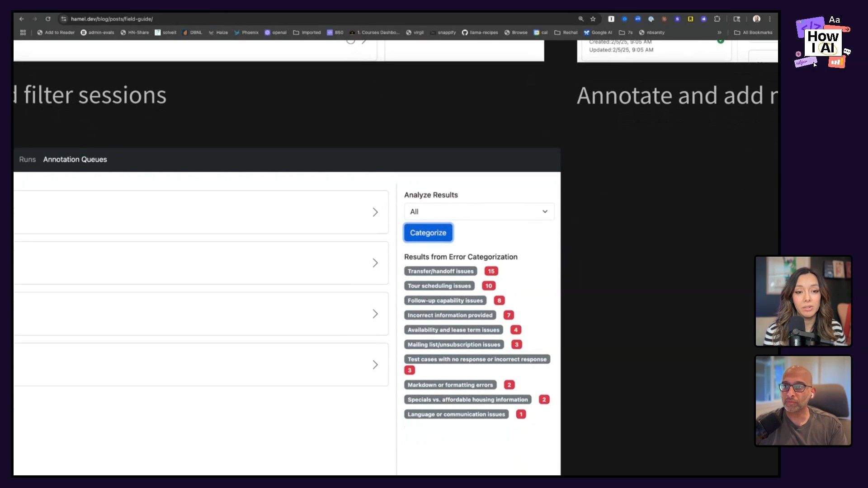Bookmark this page with the star icon
Viewport: 868px width, 488px height.
593,19
